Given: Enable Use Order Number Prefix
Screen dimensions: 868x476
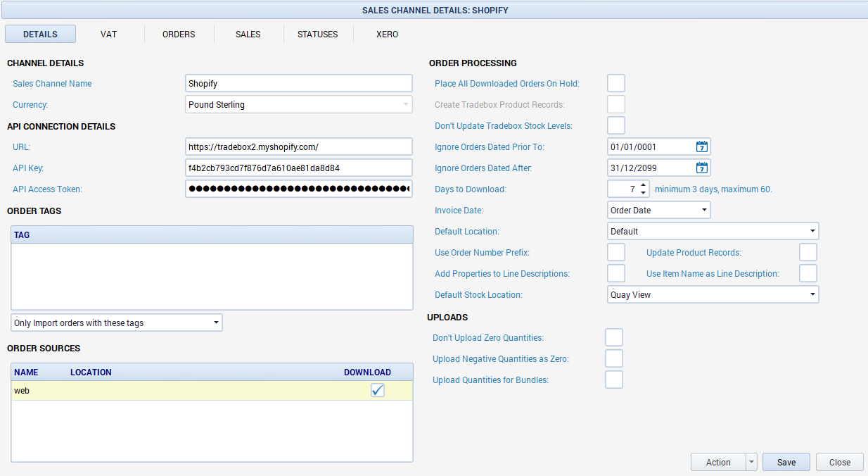Looking at the screenshot, I should (616, 252).
